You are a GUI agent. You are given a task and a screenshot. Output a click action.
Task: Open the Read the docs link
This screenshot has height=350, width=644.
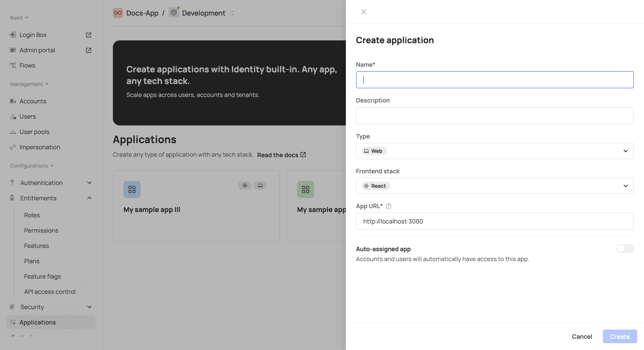coord(281,155)
